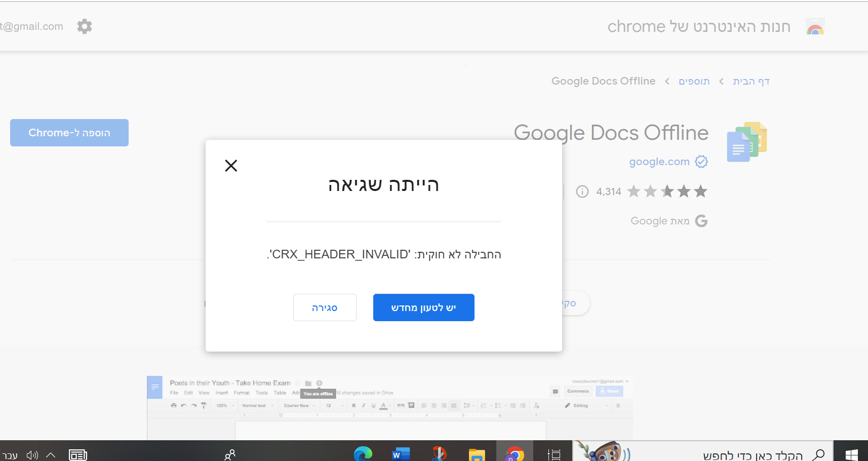Click the Gmail account address
This screenshot has width=868, height=461.
[31, 26]
